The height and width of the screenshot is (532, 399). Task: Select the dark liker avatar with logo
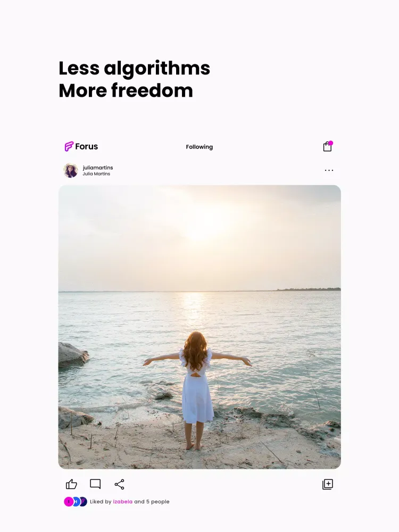[x=84, y=502]
